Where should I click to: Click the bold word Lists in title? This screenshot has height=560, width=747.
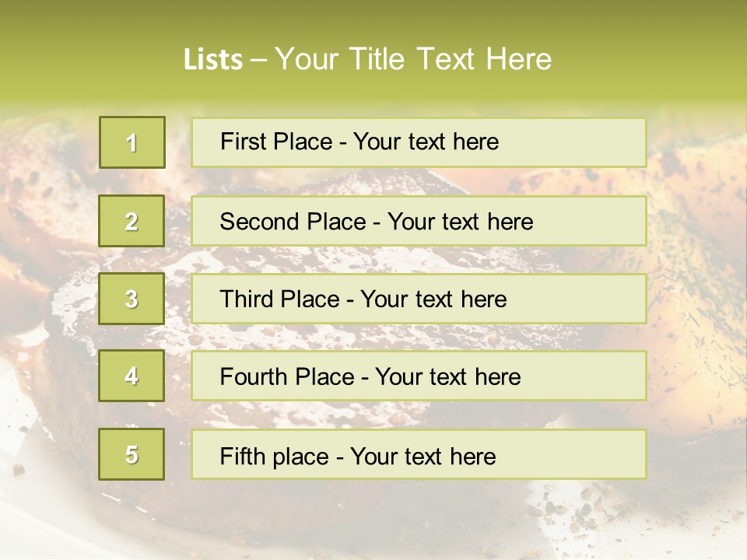[213, 60]
